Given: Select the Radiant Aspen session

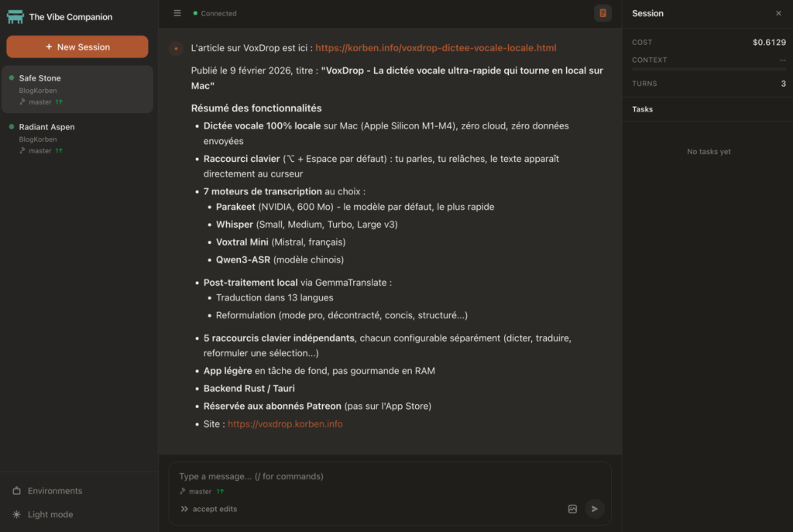Looking at the screenshot, I should 77,138.
